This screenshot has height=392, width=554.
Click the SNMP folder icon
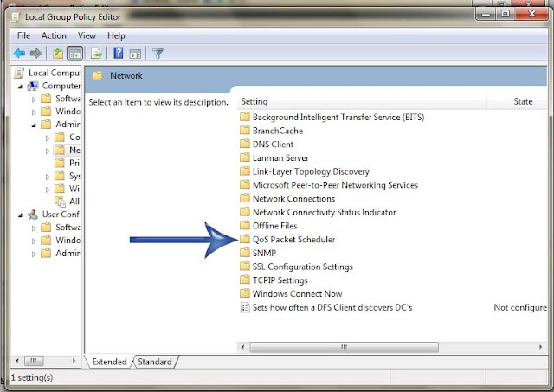pos(244,253)
